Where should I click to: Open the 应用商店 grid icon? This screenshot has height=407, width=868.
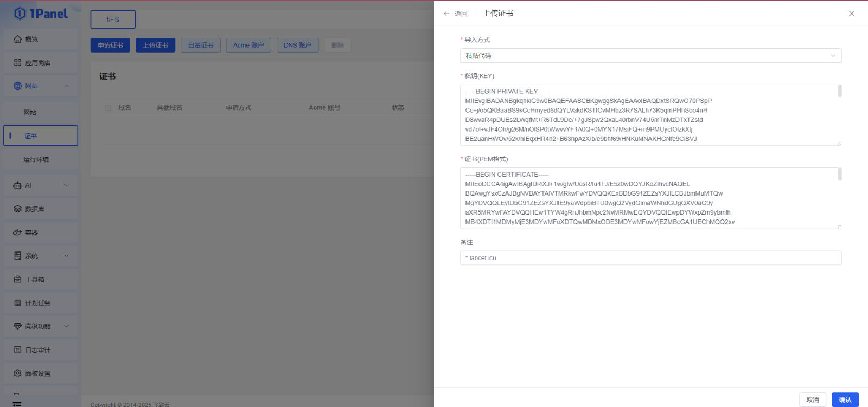[17, 63]
